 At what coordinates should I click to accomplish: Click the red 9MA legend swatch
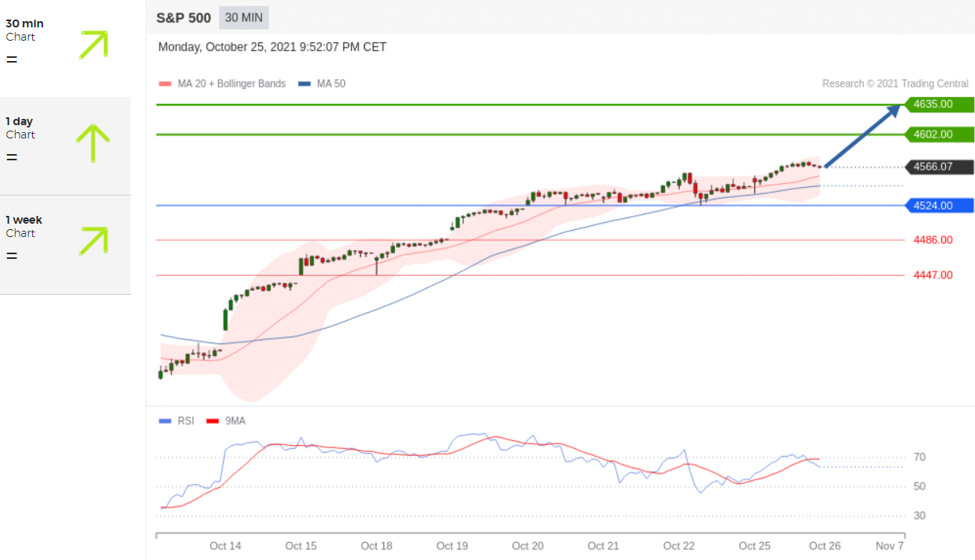212,421
